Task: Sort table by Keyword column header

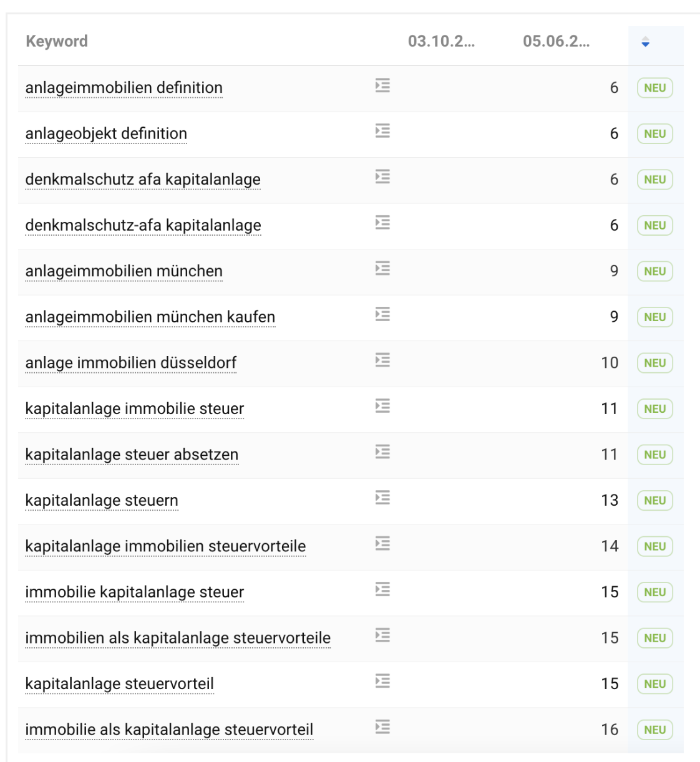Action: (x=57, y=42)
